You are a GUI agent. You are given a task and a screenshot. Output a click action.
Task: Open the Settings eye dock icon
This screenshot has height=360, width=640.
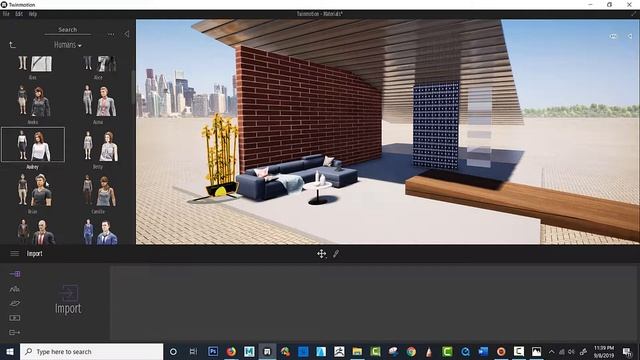click(x=15, y=303)
